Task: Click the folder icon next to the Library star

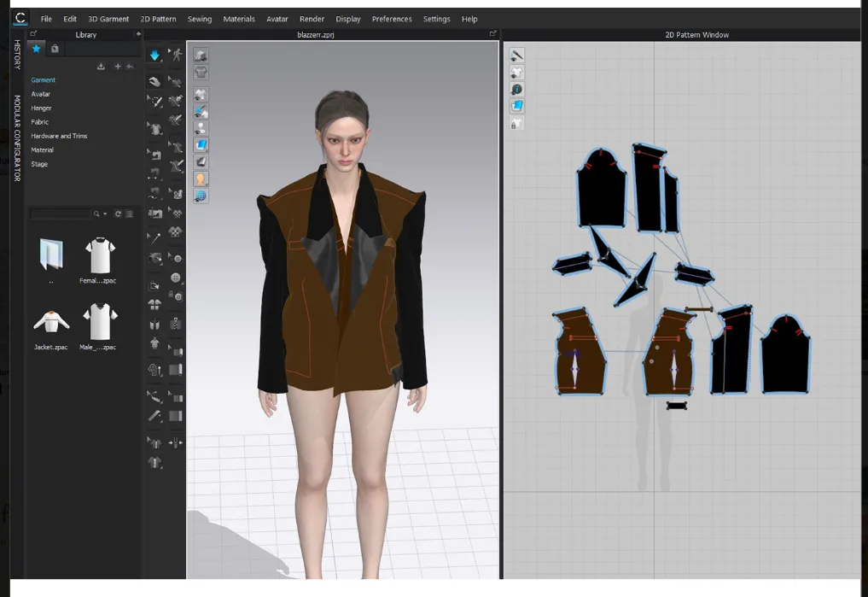Action: coord(54,49)
